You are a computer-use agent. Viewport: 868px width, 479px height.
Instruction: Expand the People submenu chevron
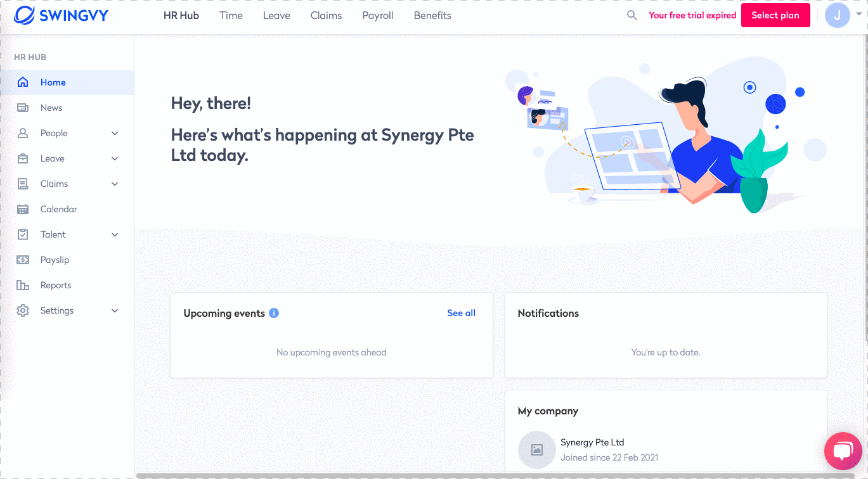click(115, 133)
